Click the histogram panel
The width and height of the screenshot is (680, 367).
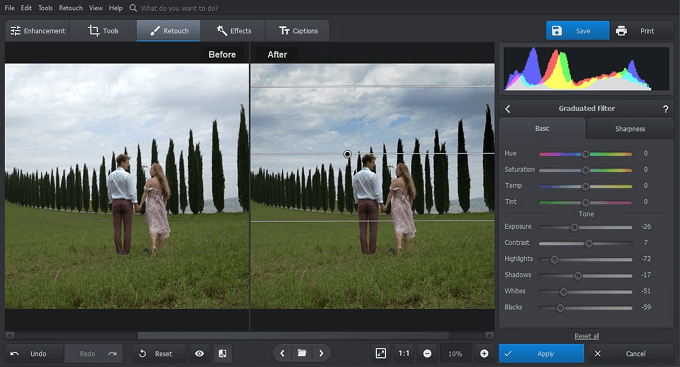[x=586, y=69]
